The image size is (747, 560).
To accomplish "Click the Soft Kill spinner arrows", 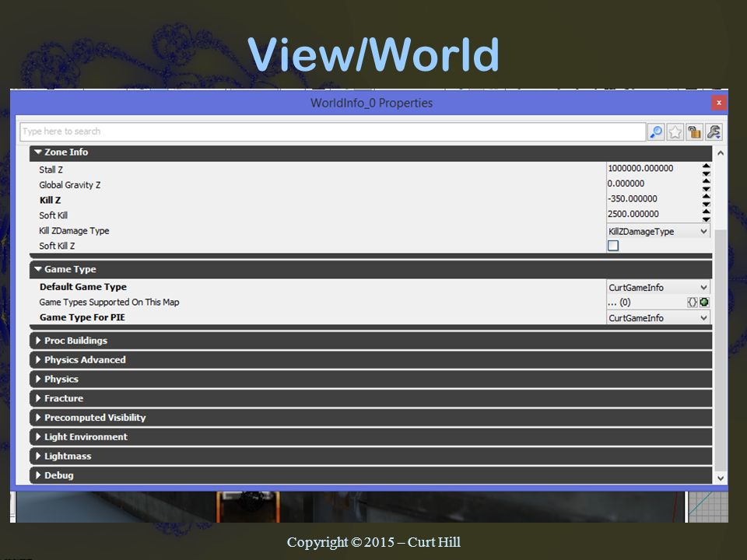I will tap(706, 215).
